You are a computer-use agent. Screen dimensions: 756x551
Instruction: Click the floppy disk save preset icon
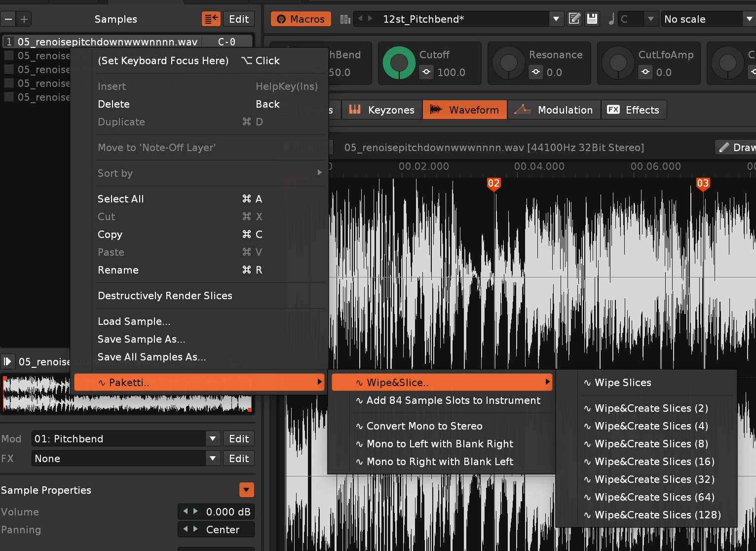[592, 19]
